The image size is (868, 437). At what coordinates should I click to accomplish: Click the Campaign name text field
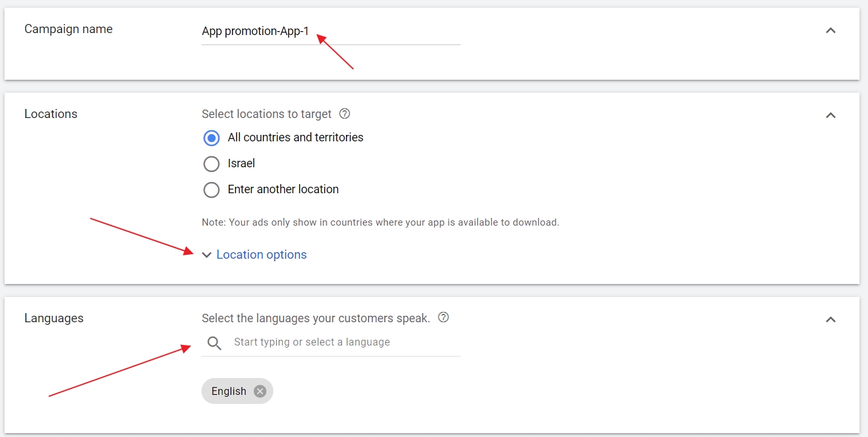pos(330,32)
